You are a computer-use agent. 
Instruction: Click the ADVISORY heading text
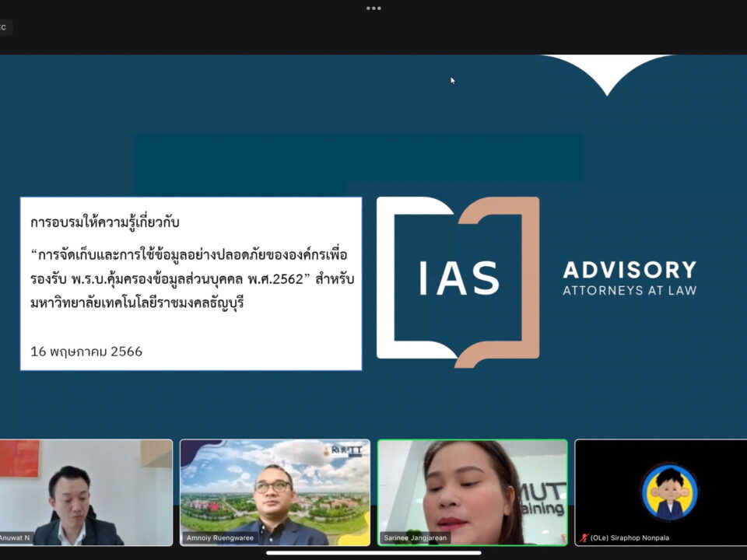[630, 270]
